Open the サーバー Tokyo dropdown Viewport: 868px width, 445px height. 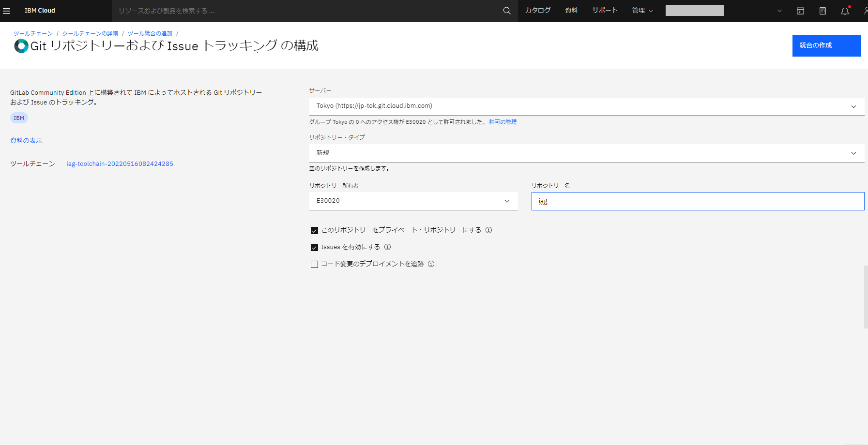point(587,106)
